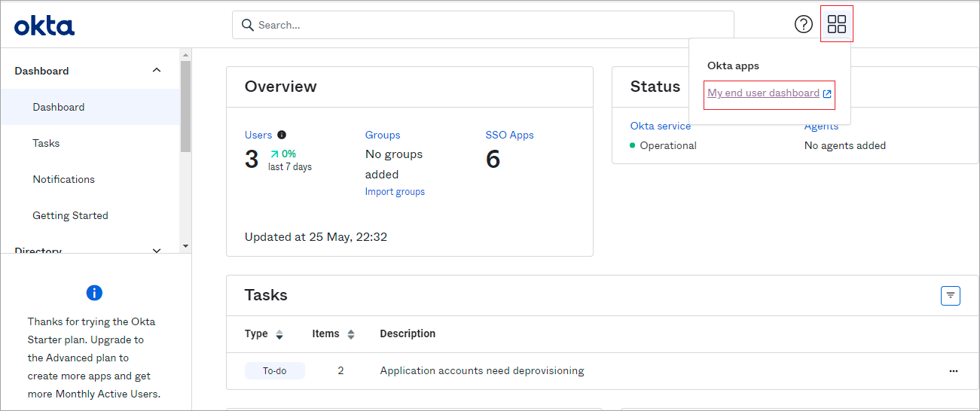Click the Users link in Overview

tap(258, 135)
